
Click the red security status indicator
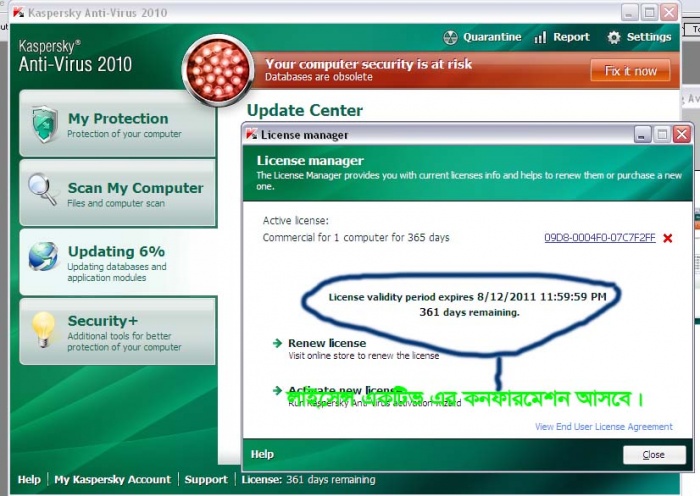pos(218,70)
